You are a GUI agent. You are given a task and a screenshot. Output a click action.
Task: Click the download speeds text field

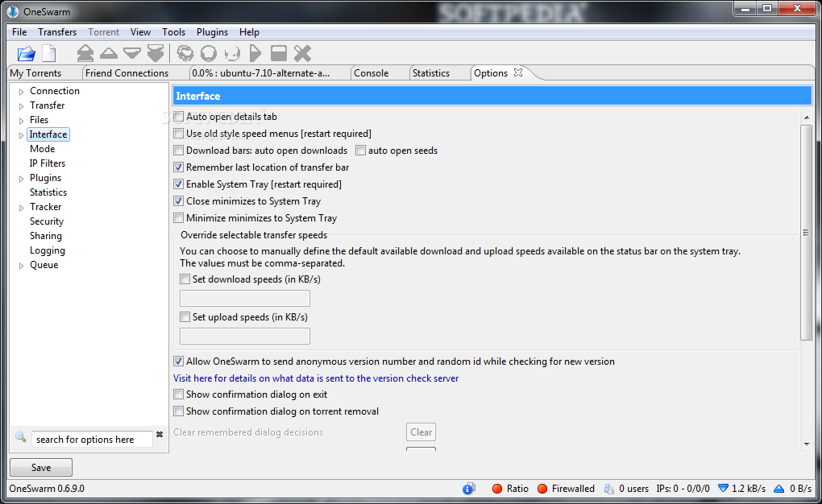point(245,298)
